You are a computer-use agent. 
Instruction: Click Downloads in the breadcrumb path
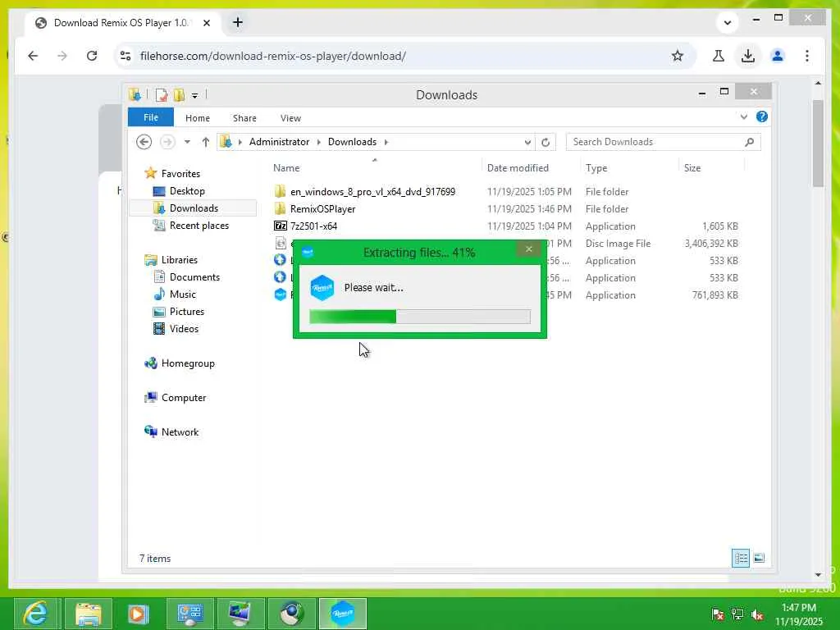[x=352, y=142]
